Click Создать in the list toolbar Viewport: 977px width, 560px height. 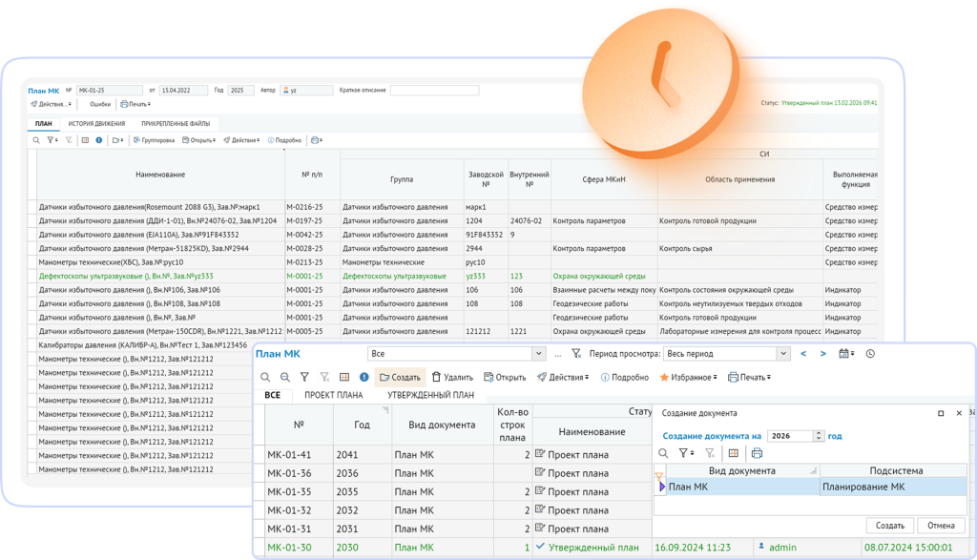(400, 378)
